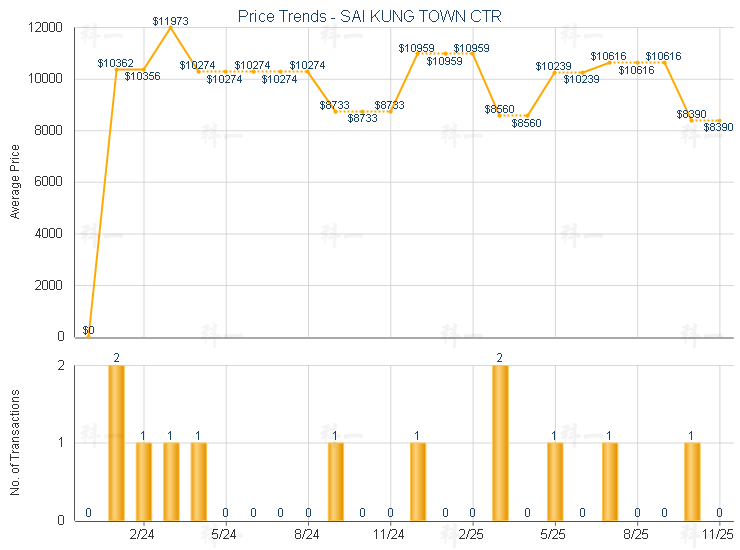Click the $11973 peak data point

tap(171, 27)
